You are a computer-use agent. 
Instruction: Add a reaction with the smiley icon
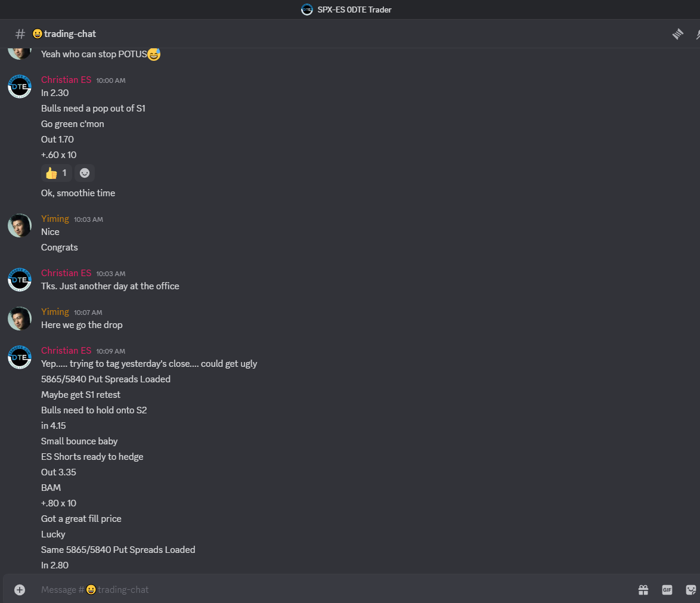tap(85, 173)
